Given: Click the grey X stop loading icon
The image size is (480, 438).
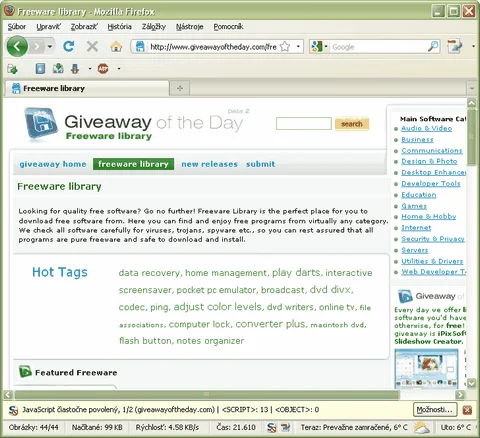Looking at the screenshot, I should coord(92,46).
